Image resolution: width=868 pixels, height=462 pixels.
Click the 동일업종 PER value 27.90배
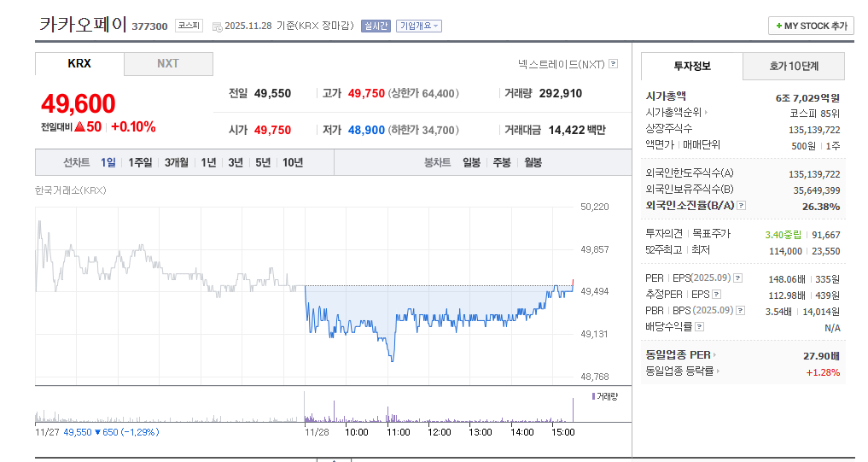click(x=822, y=356)
